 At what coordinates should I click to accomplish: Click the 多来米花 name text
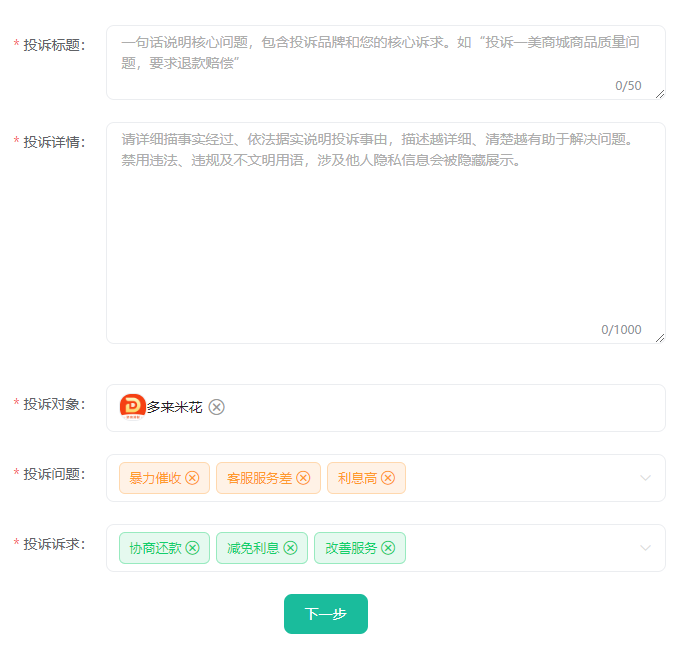click(174, 407)
